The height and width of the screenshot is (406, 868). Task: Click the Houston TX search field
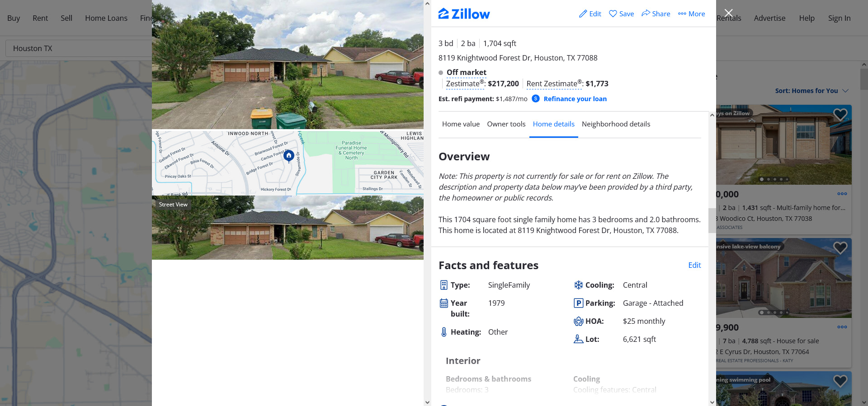pyautogui.click(x=79, y=48)
